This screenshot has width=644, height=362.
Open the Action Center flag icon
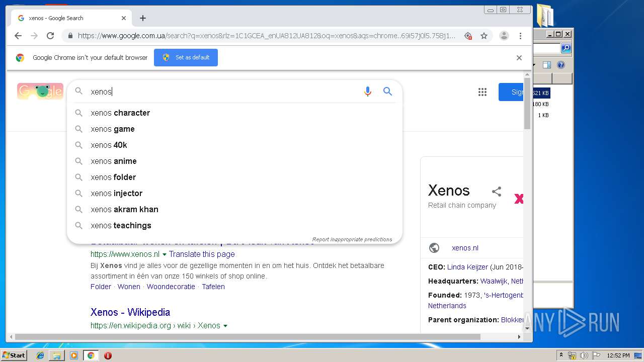[x=596, y=355]
